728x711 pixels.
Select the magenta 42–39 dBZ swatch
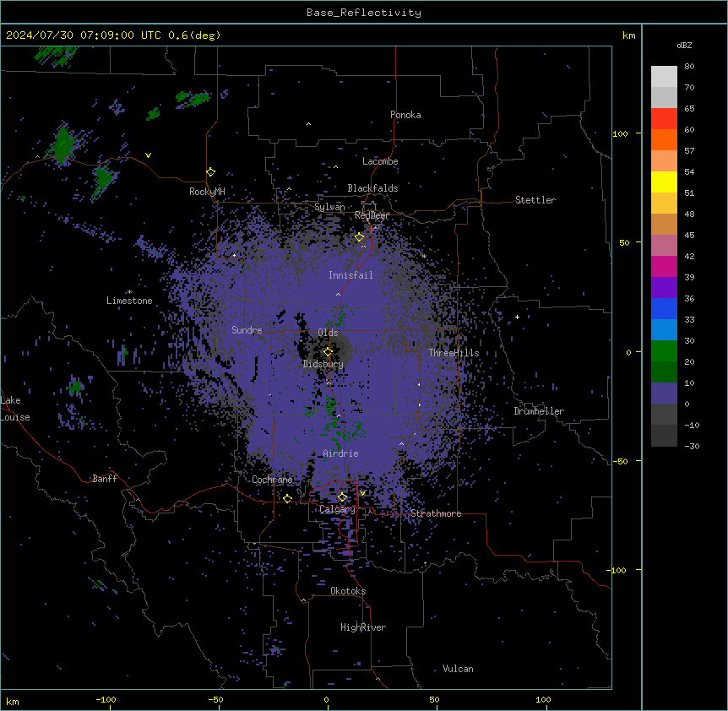[x=664, y=266]
